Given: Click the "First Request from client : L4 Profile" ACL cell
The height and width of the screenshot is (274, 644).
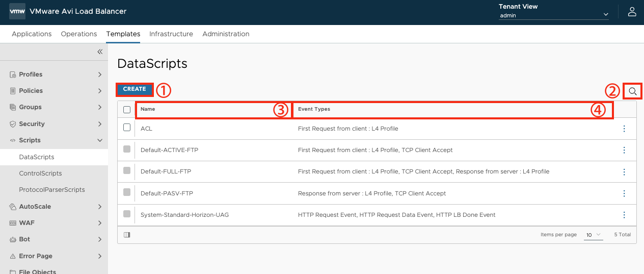Looking at the screenshot, I should [348, 129].
